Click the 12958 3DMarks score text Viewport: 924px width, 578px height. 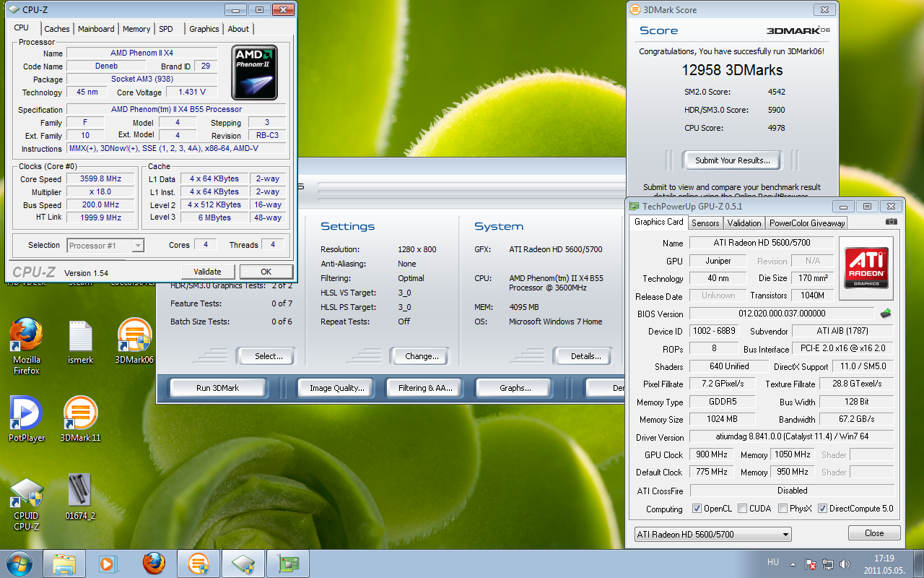732,70
